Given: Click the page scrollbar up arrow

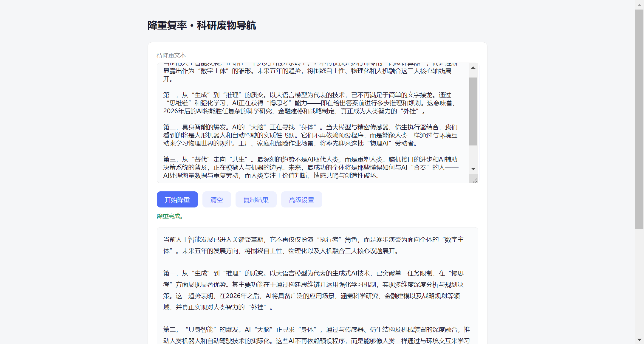Looking at the screenshot, I should pos(639,5).
